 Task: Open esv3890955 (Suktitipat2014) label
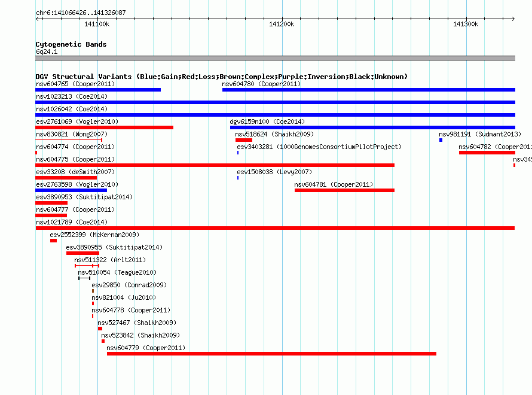pos(114,247)
